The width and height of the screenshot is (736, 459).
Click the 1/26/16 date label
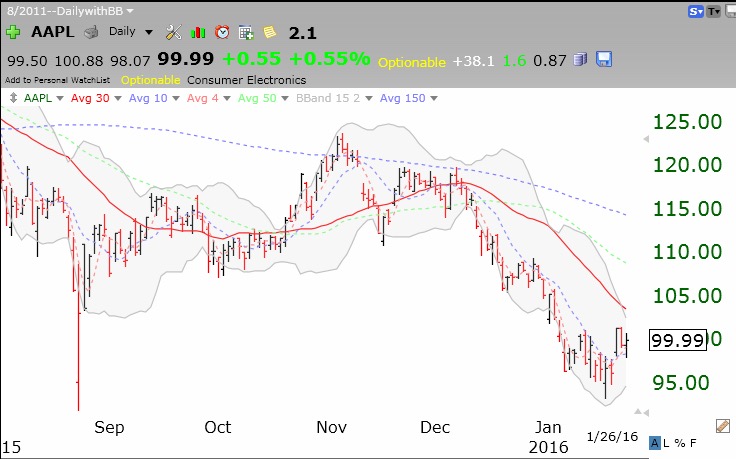coord(613,437)
